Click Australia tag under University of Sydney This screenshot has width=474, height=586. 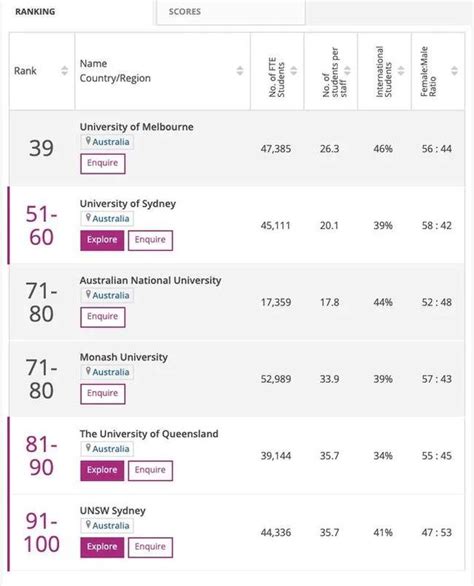coord(107,218)
